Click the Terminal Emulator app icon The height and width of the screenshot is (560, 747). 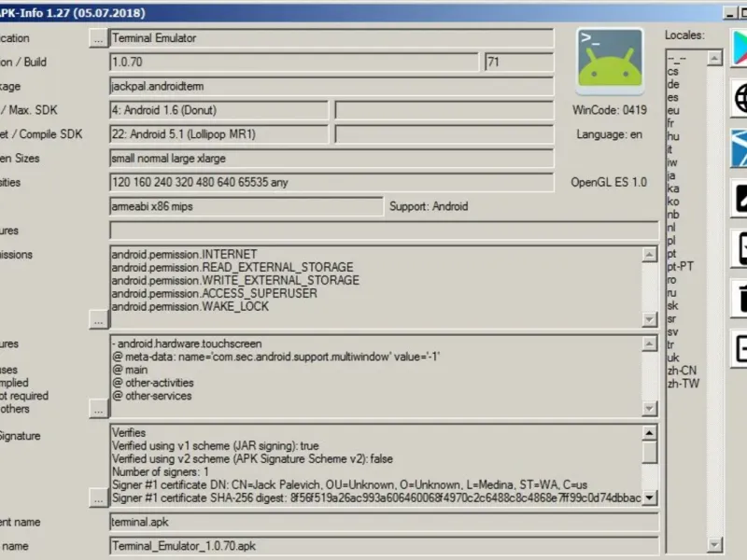[610, 61]
